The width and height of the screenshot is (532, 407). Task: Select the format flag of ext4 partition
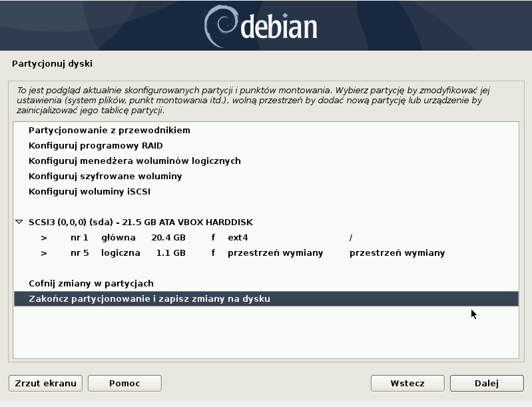tap(213, 238)
